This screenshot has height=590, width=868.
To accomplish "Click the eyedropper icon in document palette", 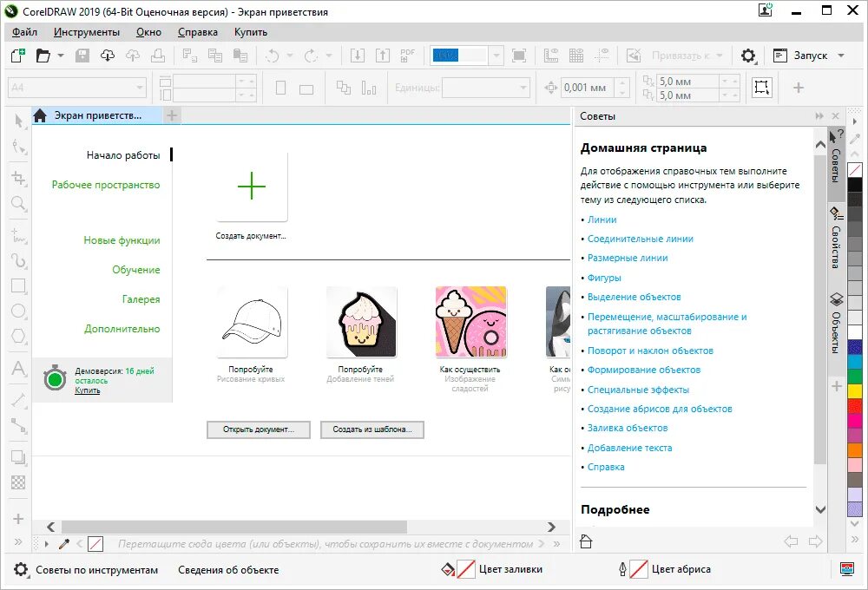I will click(64, 544).
